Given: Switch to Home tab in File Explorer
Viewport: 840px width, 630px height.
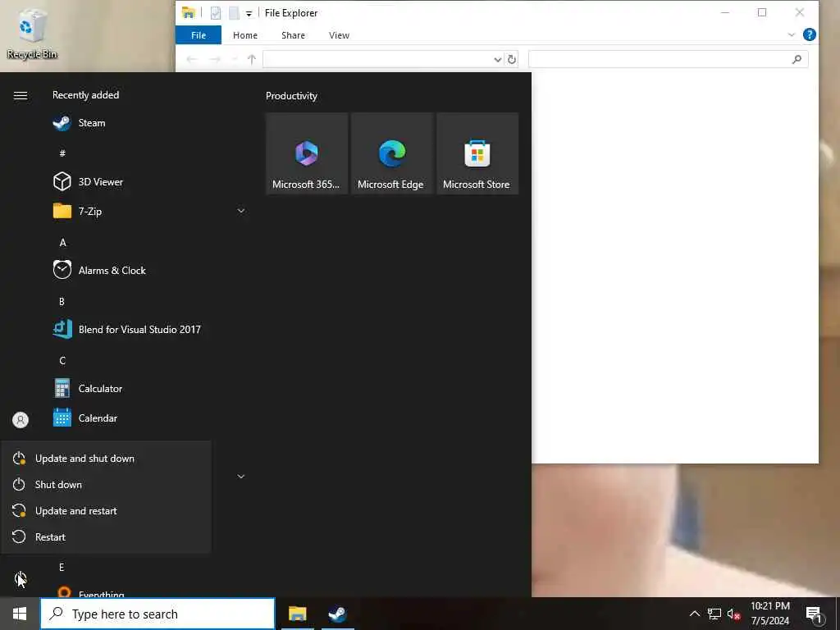Looking at the screenshot, I should click(x=245, y=35).
